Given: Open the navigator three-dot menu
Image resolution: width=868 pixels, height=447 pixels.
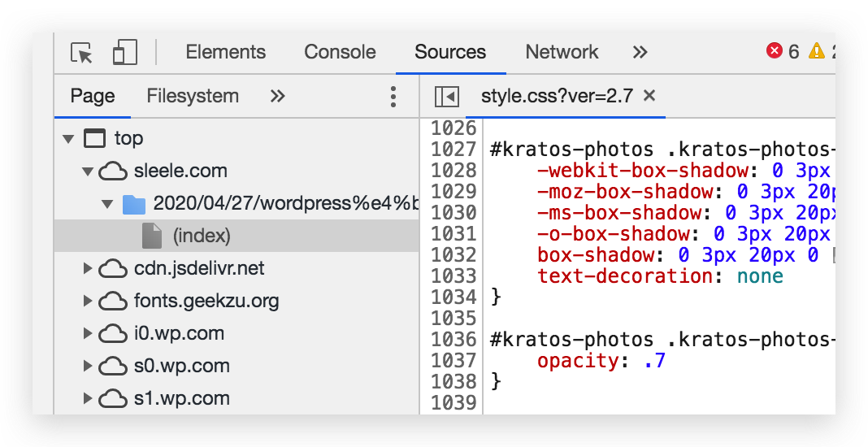Looking at the screenshot, I should point(393,97).
